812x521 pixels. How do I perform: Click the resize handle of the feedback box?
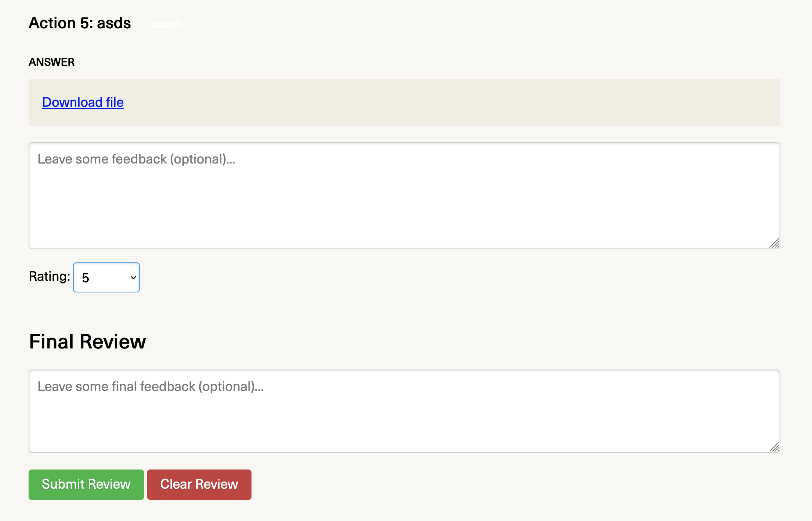tap(774, 244)
